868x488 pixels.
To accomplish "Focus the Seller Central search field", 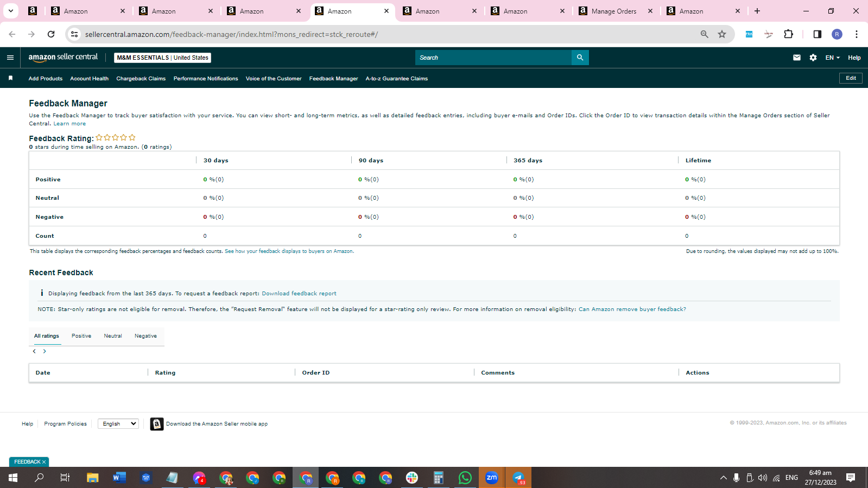I will tap(493, 58).
